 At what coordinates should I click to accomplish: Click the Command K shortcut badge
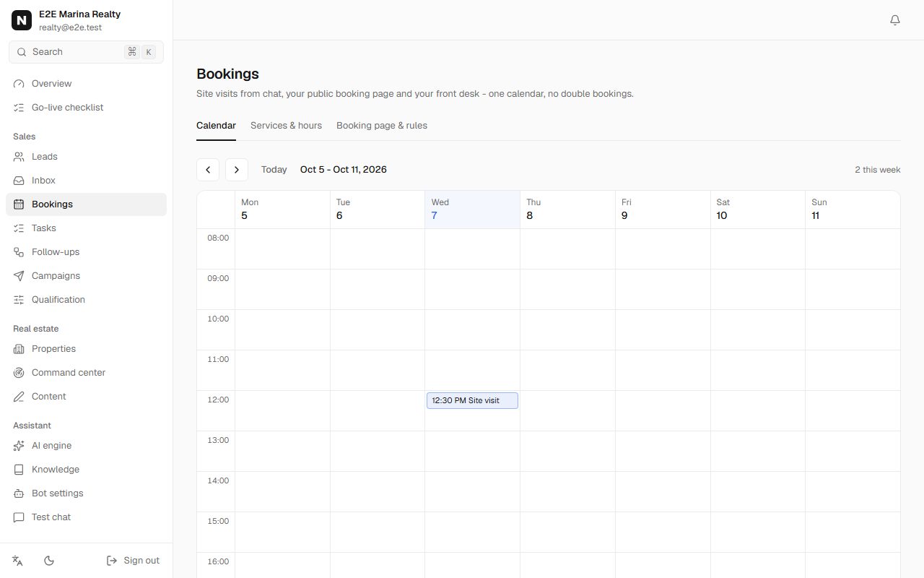tap(140, 52)
